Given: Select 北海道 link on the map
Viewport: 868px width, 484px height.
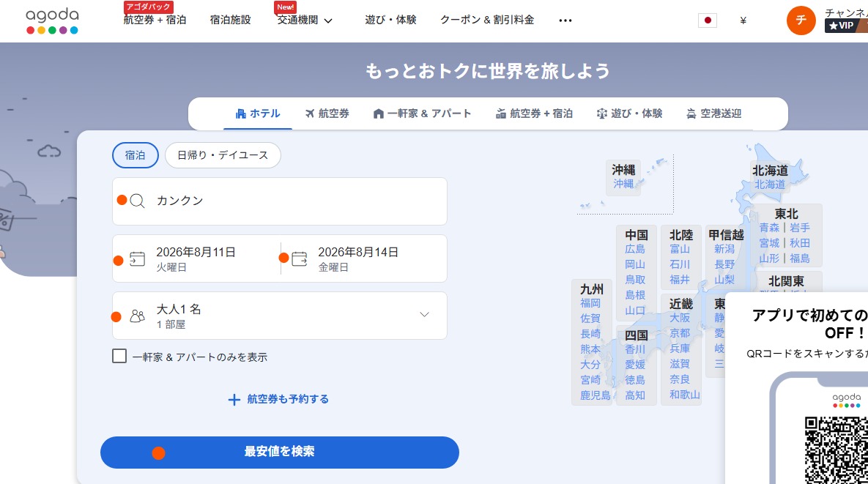Looking at the screenshot, I should point(769,185).
